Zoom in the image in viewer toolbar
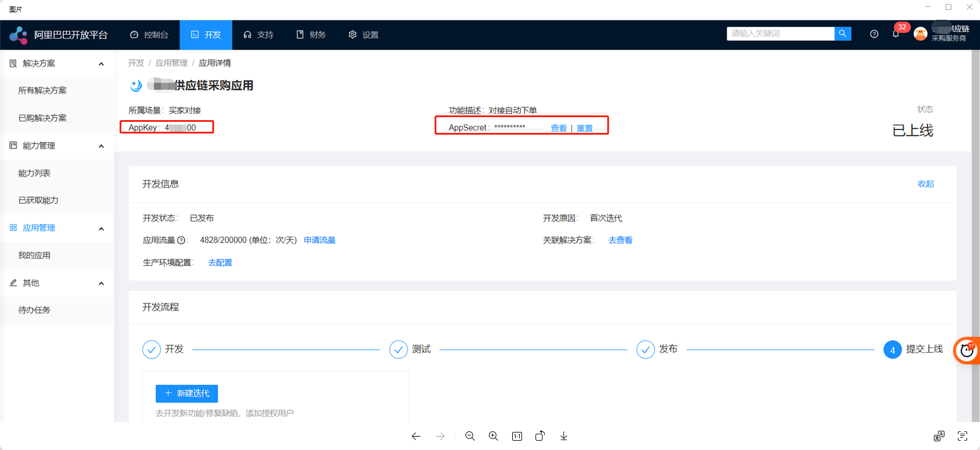 coord(494,436)
